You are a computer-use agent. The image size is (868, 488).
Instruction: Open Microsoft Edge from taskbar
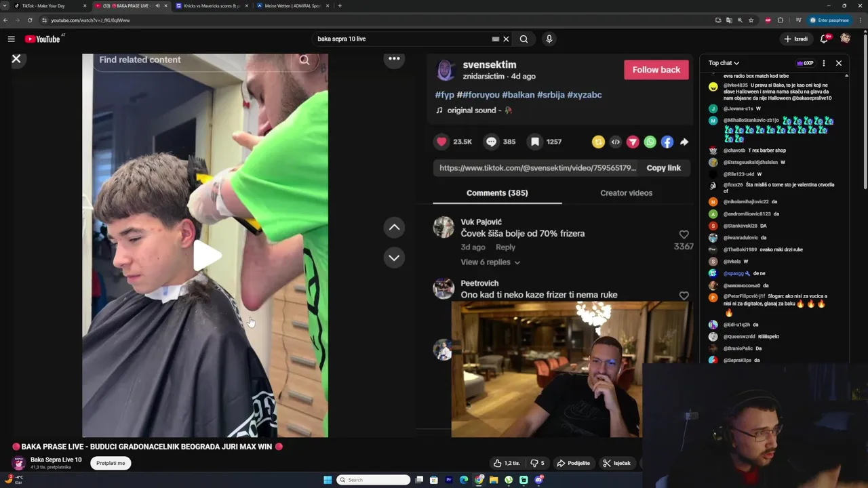(464, 480)
